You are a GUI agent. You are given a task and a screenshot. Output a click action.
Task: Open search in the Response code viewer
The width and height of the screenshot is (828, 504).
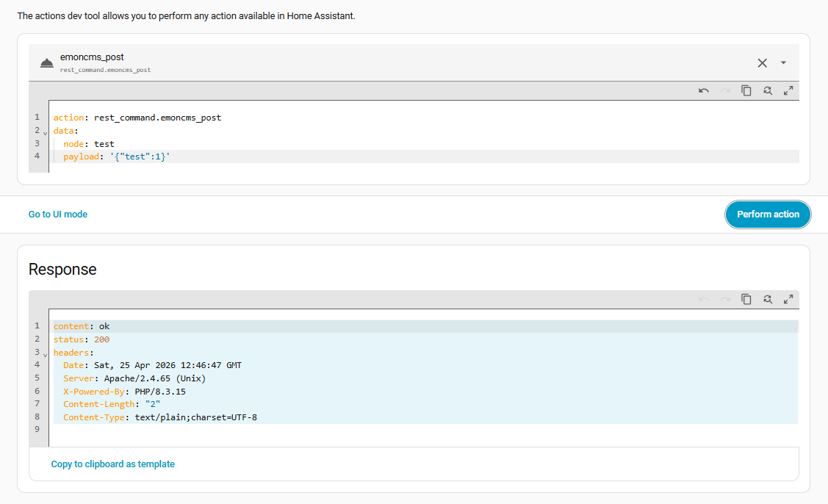click(x=768, y=299)
